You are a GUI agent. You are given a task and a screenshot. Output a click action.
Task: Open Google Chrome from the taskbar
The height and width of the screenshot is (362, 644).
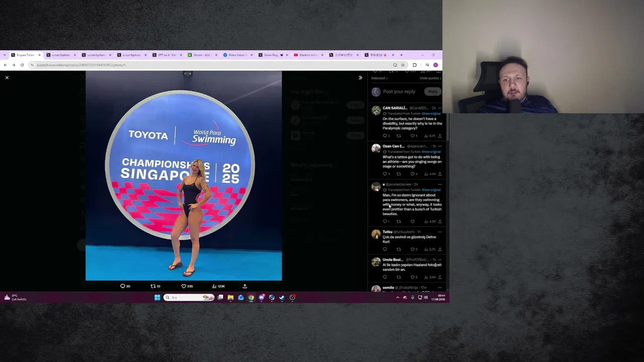pyautogui.click(x=251, y=298)
